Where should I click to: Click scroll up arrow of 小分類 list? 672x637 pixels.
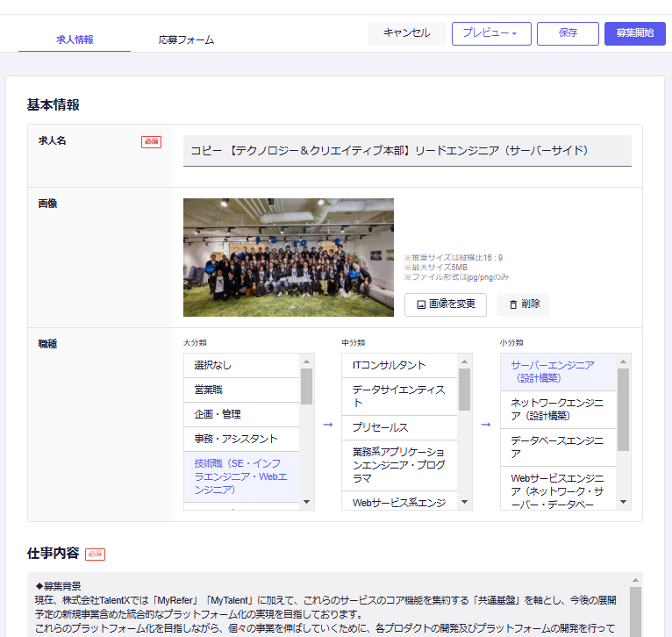point(624,360)
